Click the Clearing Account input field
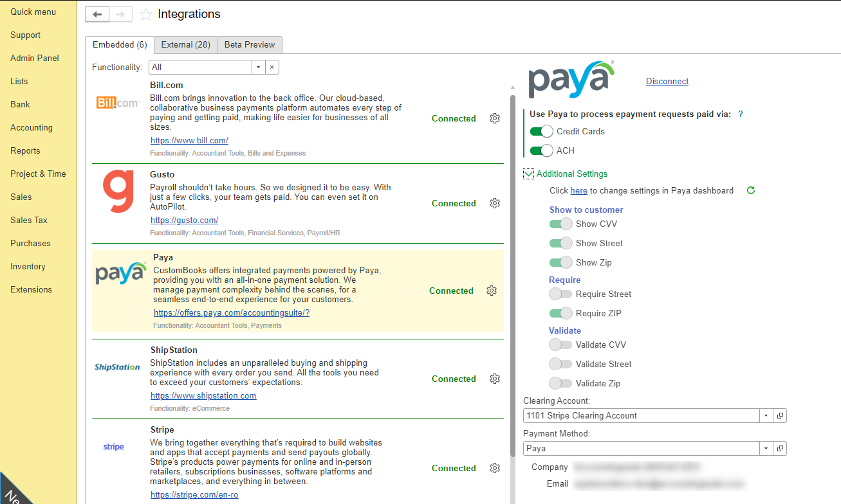This screenshot has height=504, width=841. click(x=642, y=415)
